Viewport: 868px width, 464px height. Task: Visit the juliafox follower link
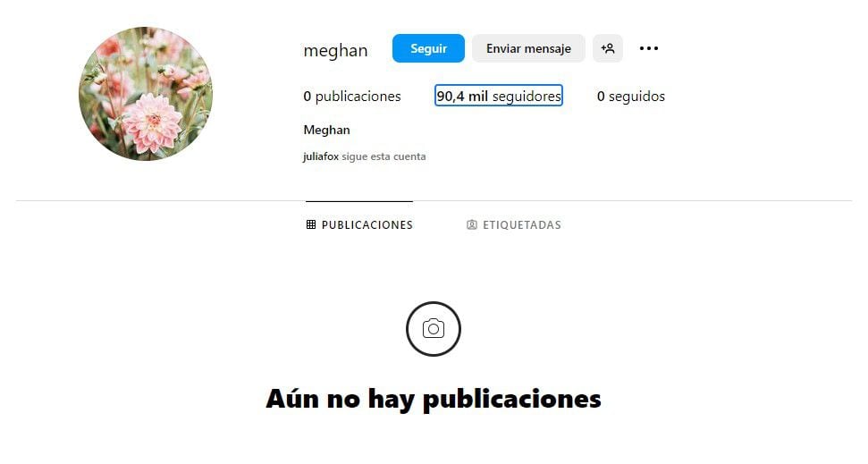point(321,156)
